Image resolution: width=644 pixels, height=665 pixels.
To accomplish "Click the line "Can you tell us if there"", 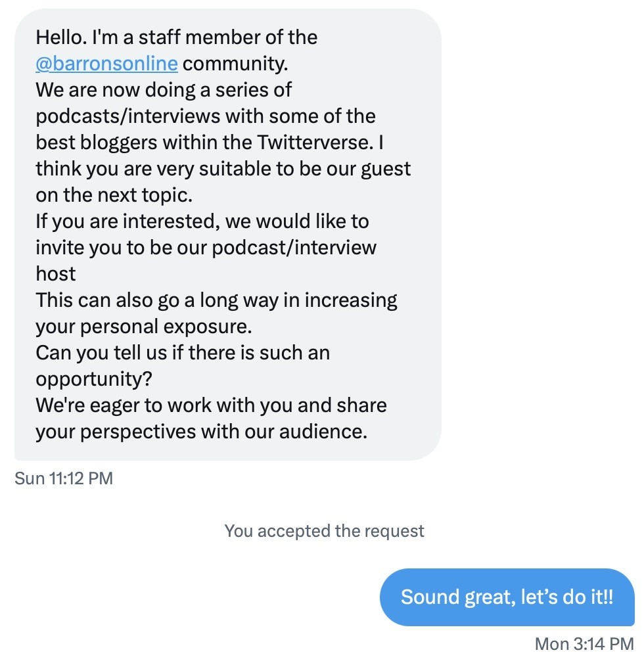I will tap(182, 353).
